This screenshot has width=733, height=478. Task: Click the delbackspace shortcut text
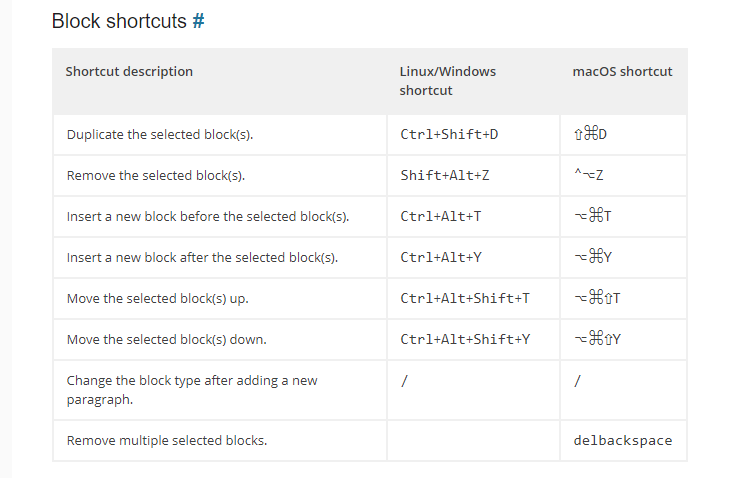coord(623,441)
